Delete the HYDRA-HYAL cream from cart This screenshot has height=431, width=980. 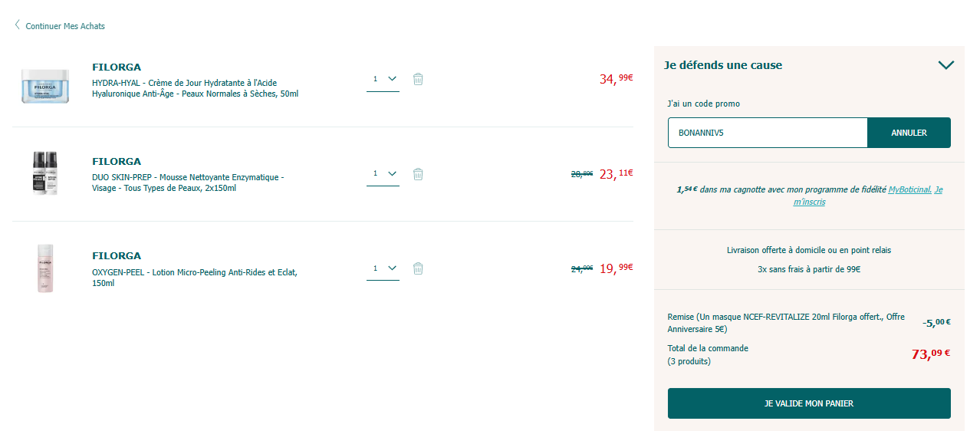(x=418, y=79)
